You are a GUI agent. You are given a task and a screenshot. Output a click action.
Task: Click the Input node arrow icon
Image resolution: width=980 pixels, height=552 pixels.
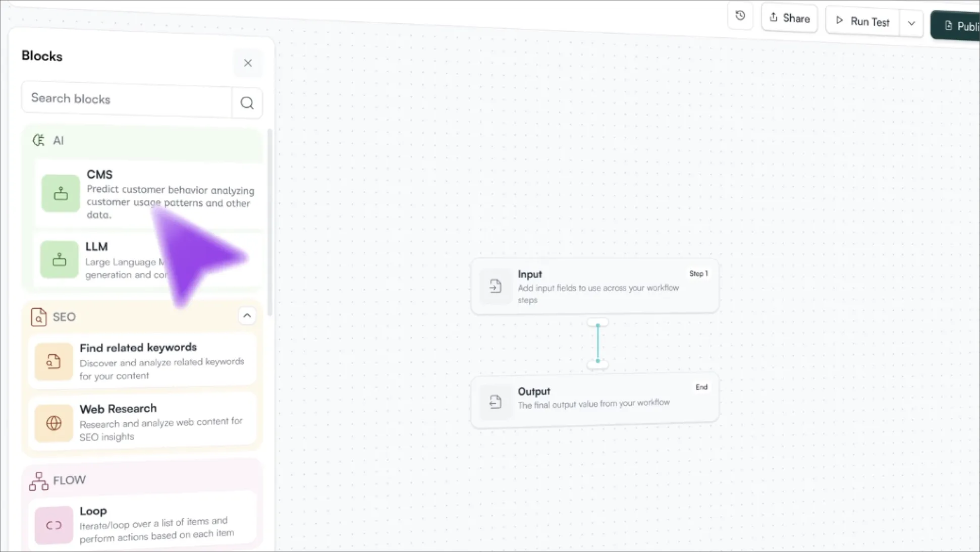pos(495,287)
